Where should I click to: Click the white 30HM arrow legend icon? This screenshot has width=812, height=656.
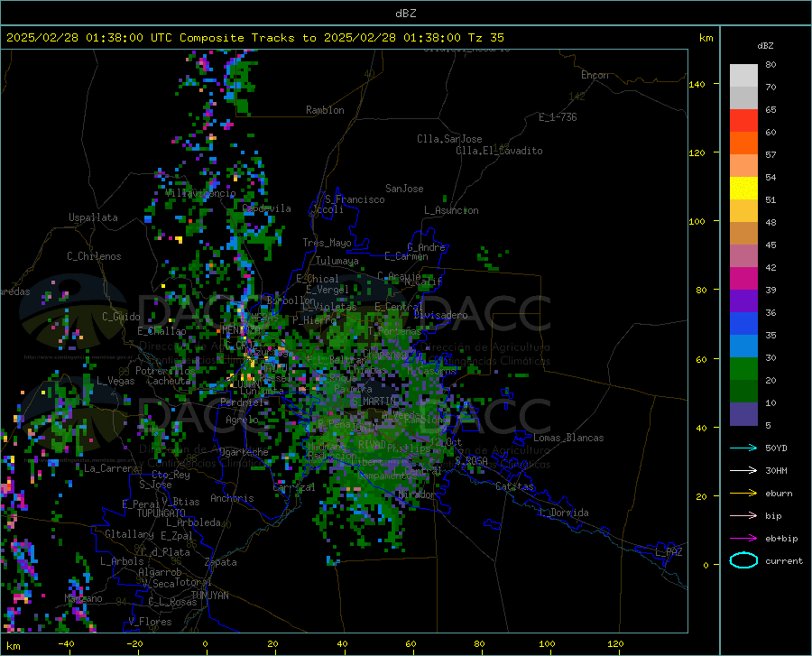[x=743, y=471]
